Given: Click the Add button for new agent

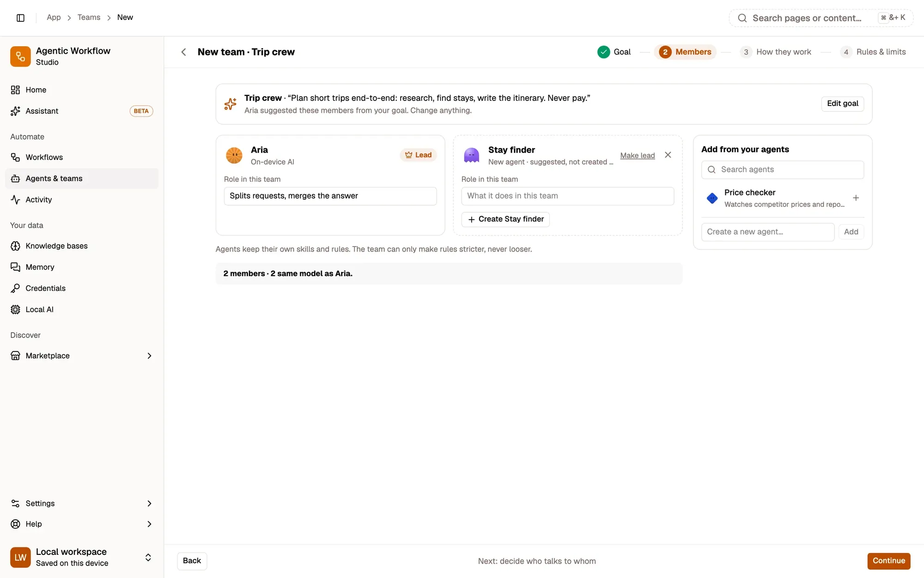Looking at the screenshot, I should pos(851,232).
